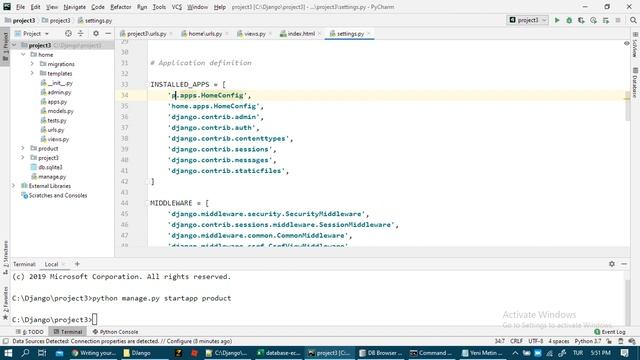
Task: Minimize the Terminal panel
Action: click(x=624, y=264)
